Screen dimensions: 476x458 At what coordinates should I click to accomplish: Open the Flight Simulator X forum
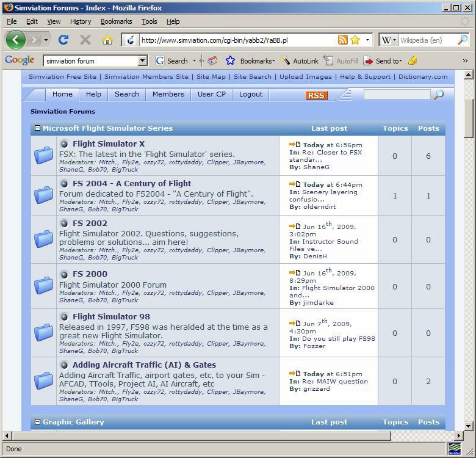click(x=109, y=144)
